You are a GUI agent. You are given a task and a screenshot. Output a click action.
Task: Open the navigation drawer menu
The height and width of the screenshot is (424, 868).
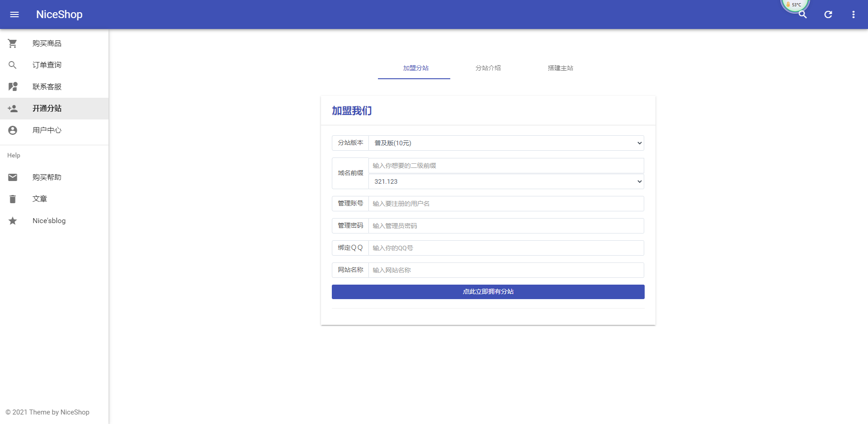click(x=14, y=14)
